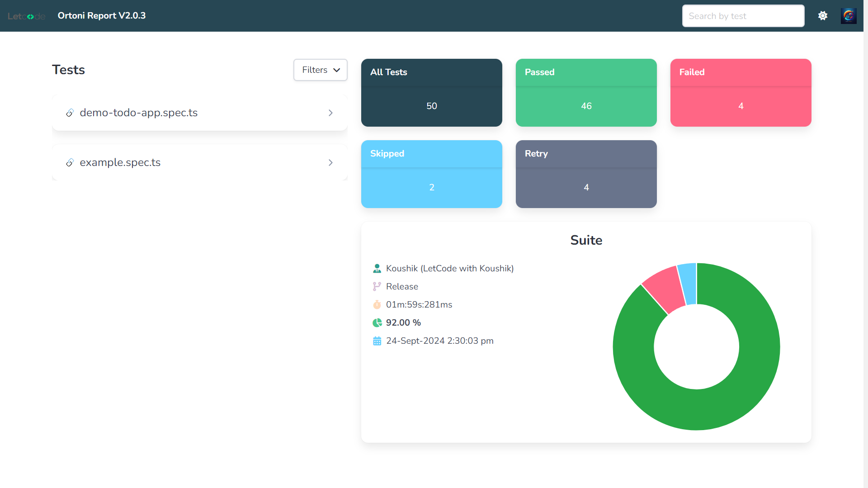Click the pie chart success rate icon
The image size is (868, 488).
[377, 323]
